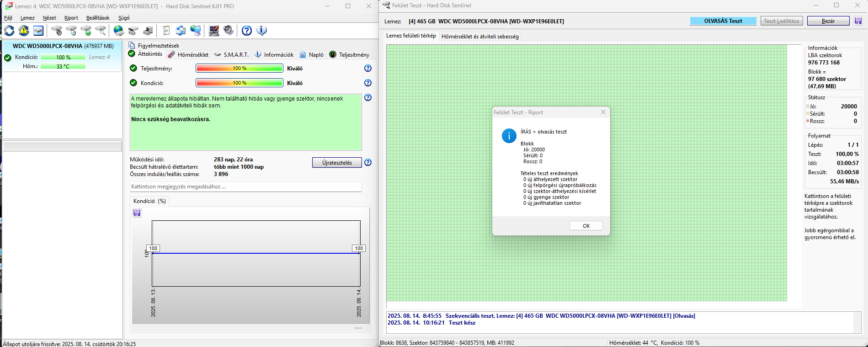Click the refresh-with-warning-triangle toolbar icon
The height and width of the screenshot is (347, 868).
click(x=24, y=31)
